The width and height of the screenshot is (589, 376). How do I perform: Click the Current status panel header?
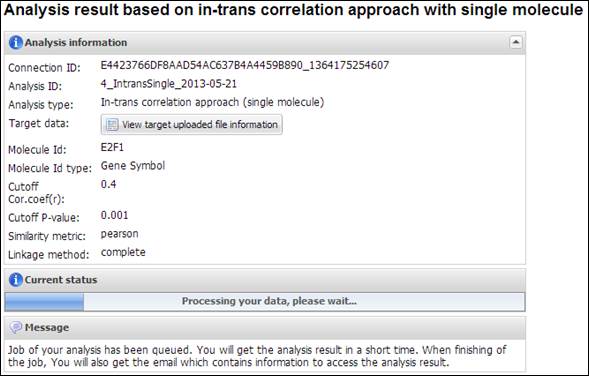pos(265,280)
